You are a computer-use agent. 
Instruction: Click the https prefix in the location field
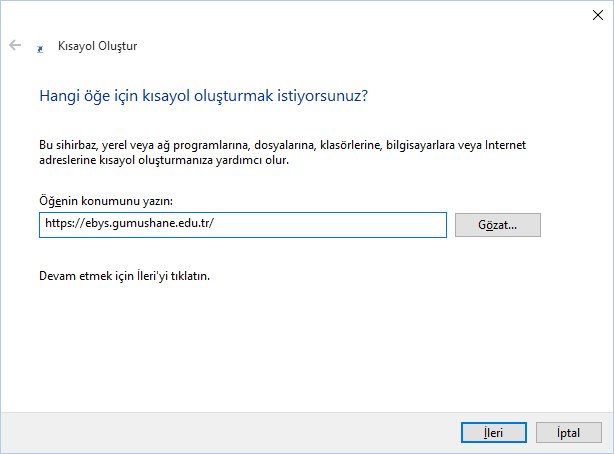(x=58, y=225)
